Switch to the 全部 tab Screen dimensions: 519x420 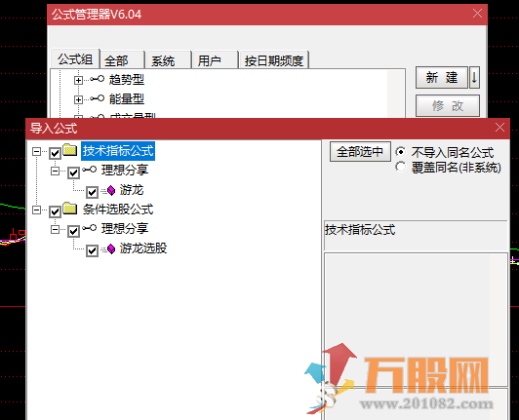122,60
